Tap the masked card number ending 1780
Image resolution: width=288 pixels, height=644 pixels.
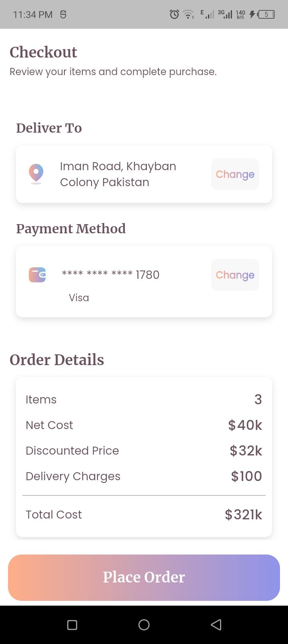(110, 274)
